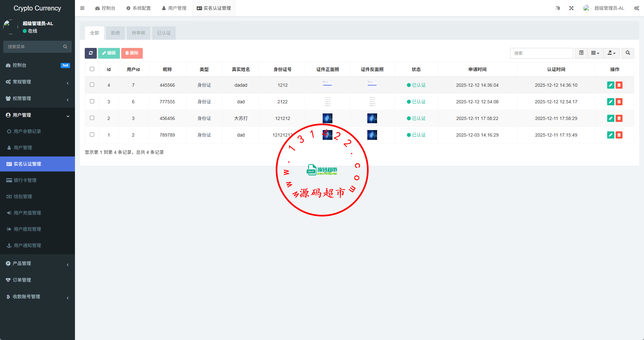
Task: Click the refresh table icon button
Action: [91, 53]
